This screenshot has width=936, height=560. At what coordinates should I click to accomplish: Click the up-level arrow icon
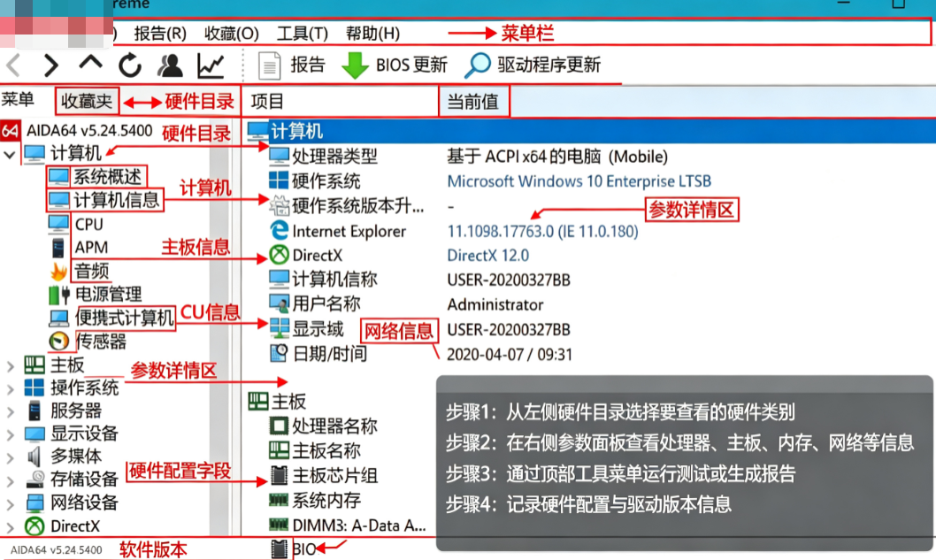tap(91, 63)
